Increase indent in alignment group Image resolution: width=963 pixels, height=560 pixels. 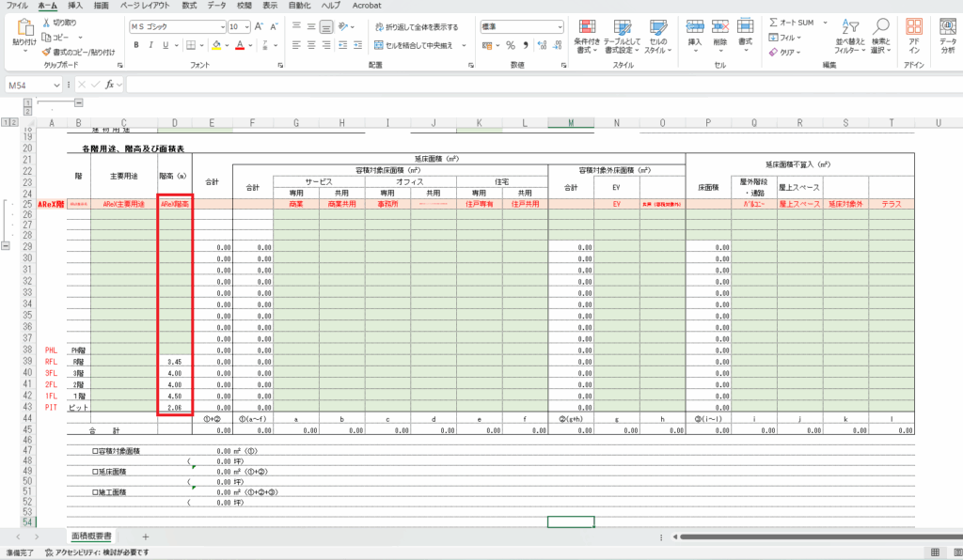pyautogui.click(x=358, y=45)
